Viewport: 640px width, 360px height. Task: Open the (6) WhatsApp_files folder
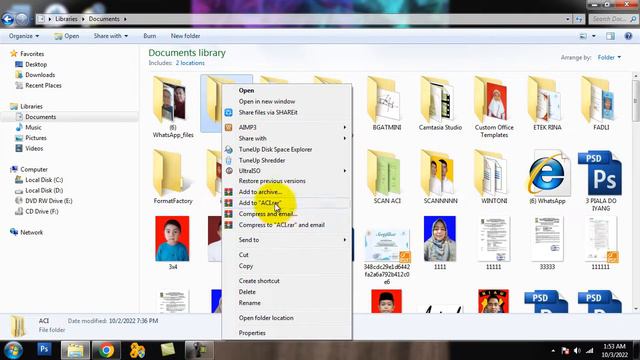click(173, 107)
